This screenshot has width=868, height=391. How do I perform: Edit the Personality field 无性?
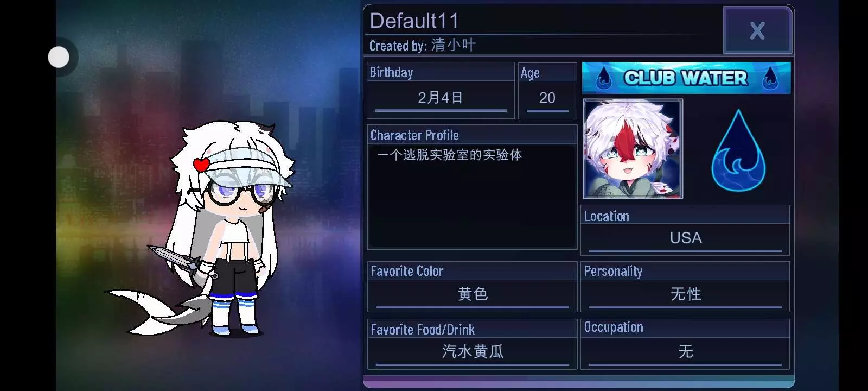click(685, 295)
